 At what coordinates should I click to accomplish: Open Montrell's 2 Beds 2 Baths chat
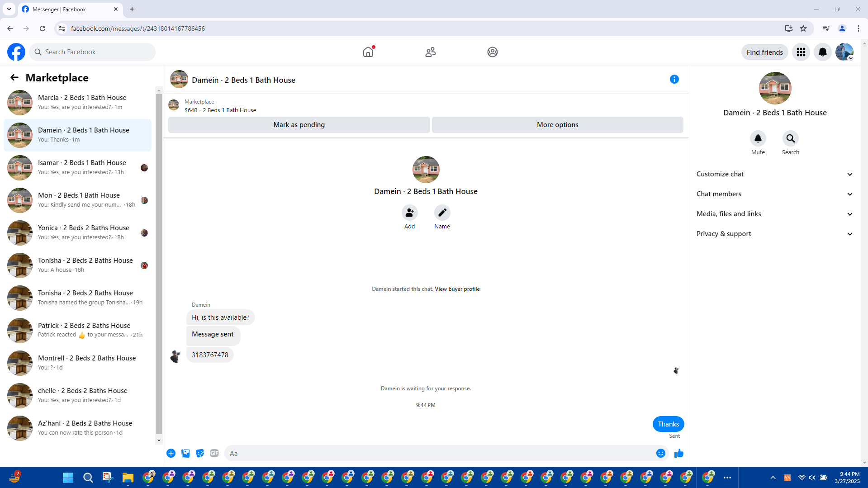click(x=78, y=363)
